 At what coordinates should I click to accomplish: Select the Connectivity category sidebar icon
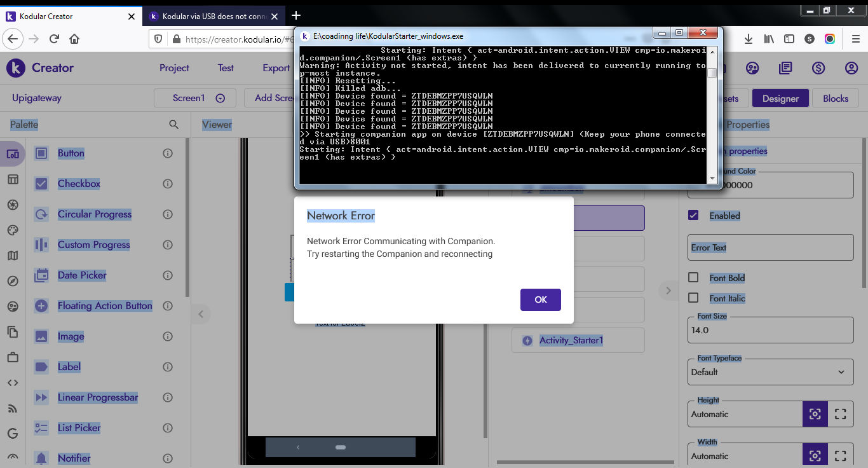click(13, 408)
